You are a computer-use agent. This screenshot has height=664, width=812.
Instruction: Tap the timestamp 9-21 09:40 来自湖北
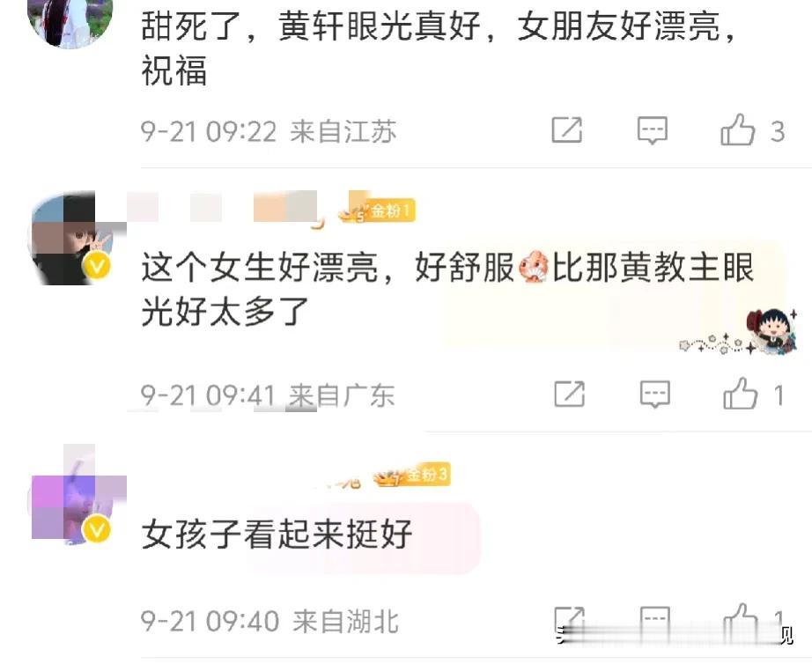pyautogui.click(x=269, y=621)
